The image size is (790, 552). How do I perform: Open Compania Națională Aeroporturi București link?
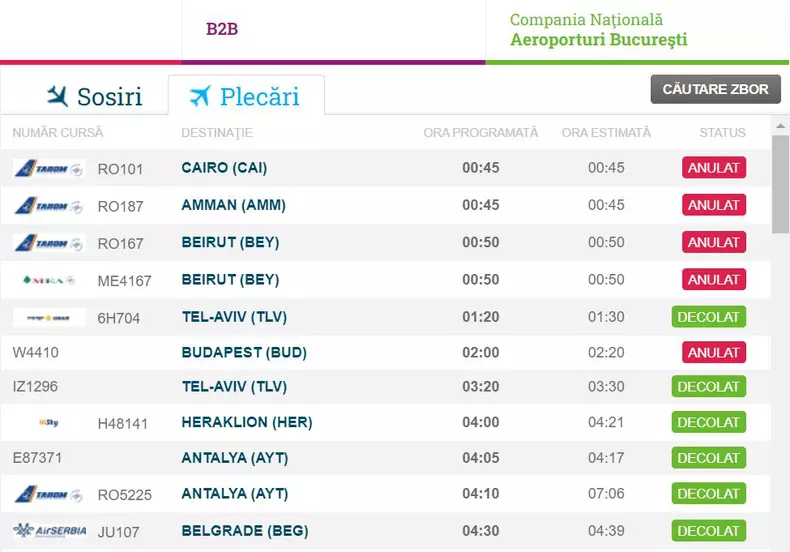coord(598,30)
